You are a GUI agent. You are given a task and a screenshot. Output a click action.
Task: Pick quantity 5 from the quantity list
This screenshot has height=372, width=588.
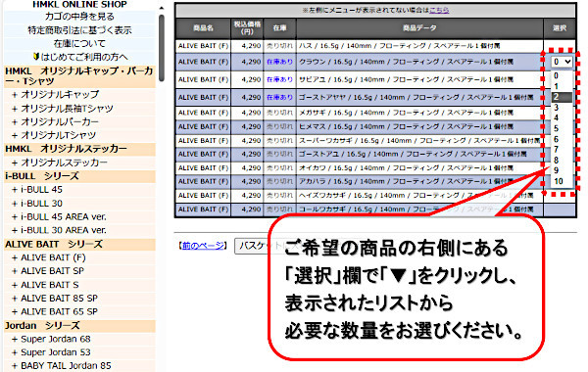tap(562, 129)
